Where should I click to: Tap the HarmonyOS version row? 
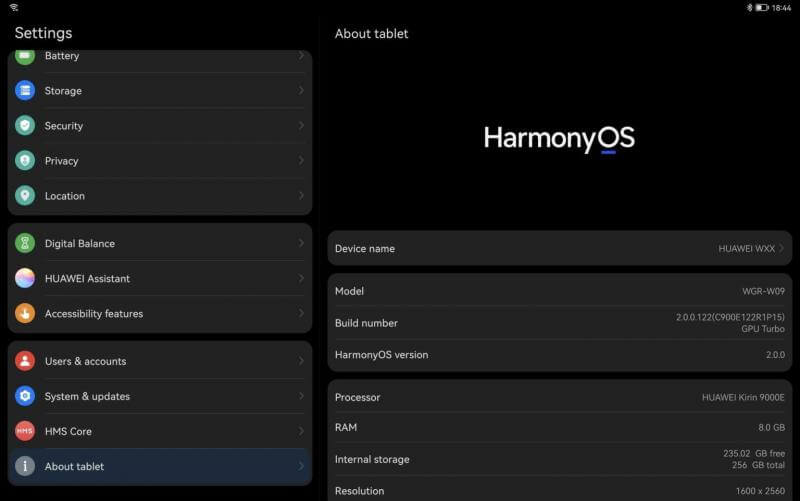coord(559,355)
